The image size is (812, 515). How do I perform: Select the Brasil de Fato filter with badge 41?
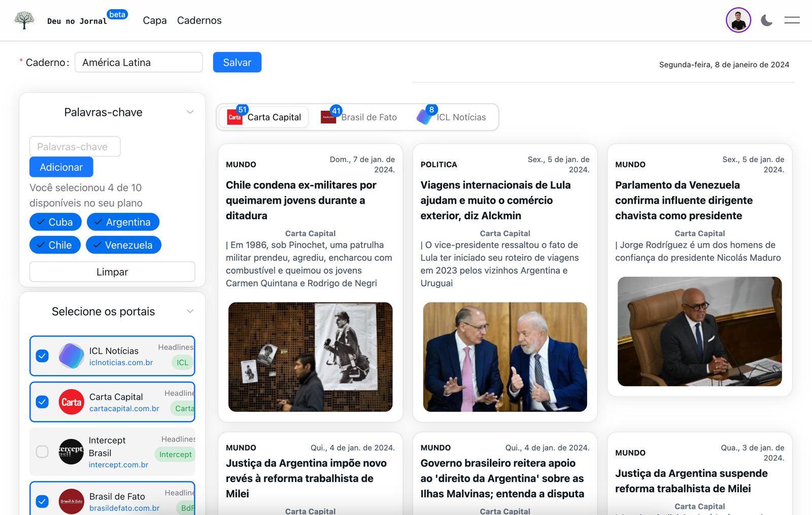[x=359, y=117]
